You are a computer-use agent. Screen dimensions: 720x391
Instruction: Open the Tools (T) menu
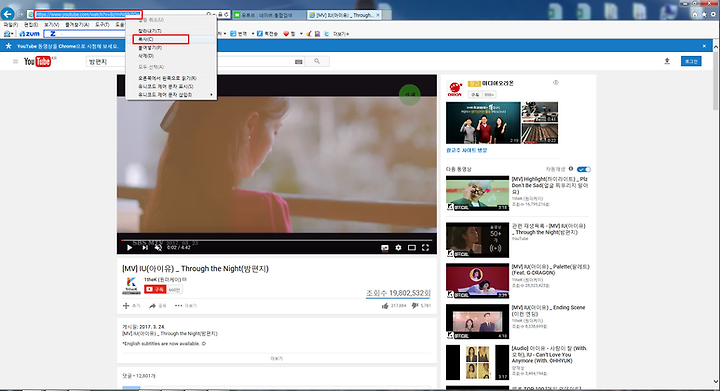[x=102, y=24]
